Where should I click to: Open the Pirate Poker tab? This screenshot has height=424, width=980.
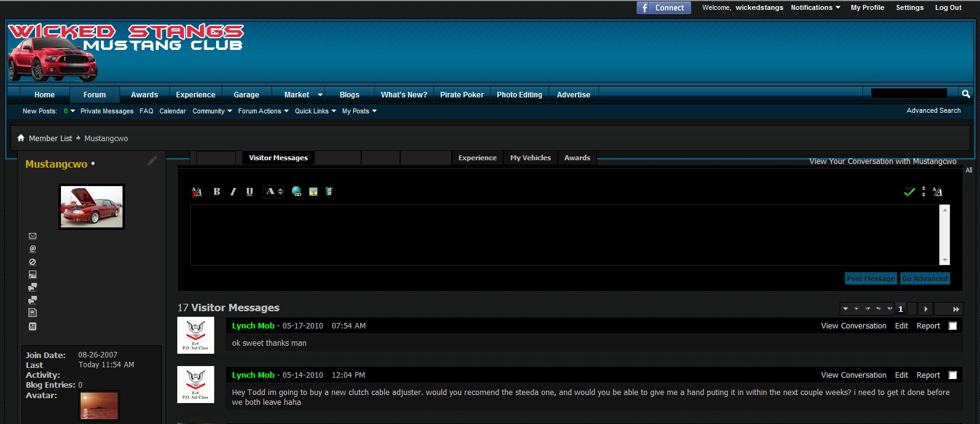tap(462, 95)
